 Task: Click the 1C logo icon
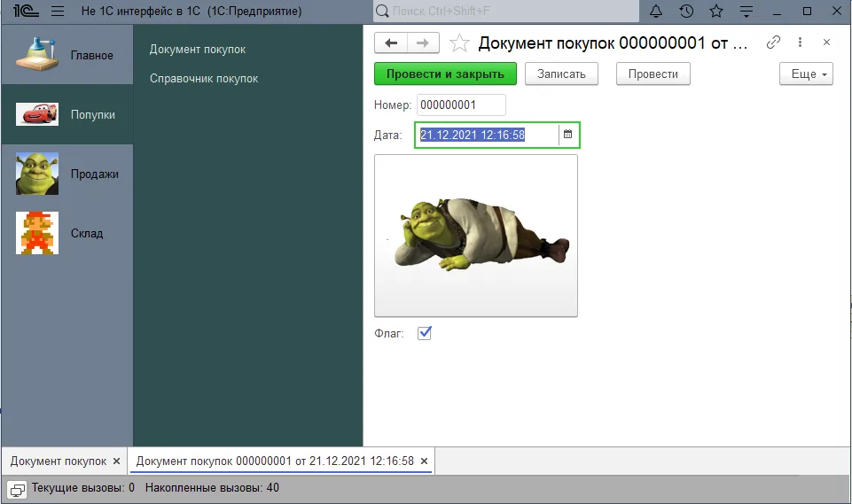pos(26,11)
